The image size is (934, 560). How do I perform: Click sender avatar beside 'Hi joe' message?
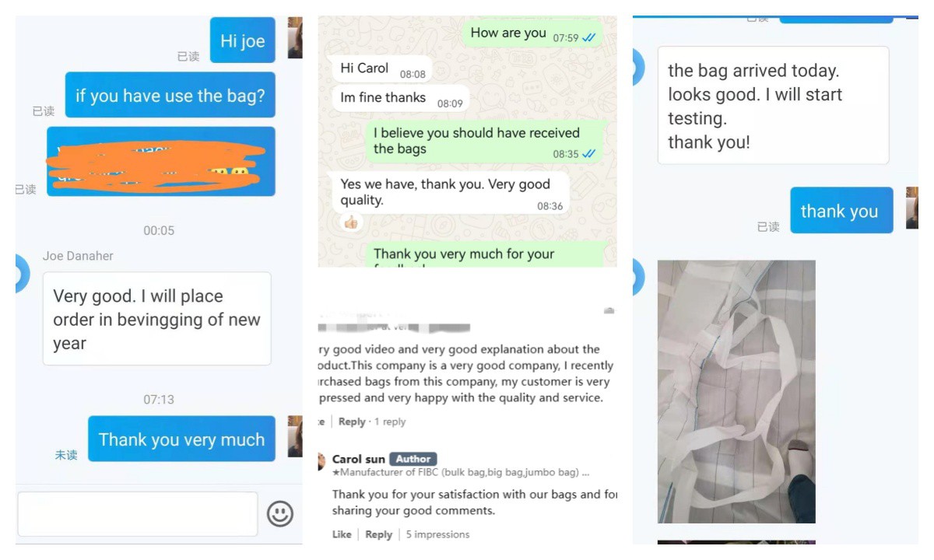point(295,38)
